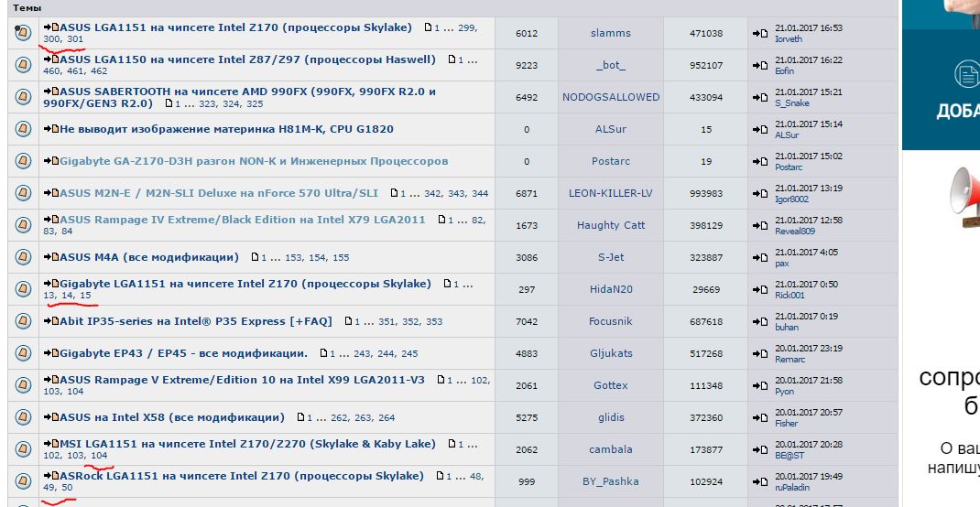Open ASUS M4A (все модификации) topic
Screen dimensions: 980x507
pos(149,257)
